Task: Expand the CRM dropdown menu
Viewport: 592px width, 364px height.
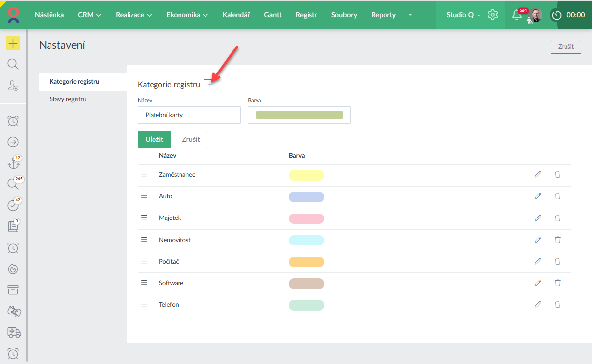Action: coord(90,15)
